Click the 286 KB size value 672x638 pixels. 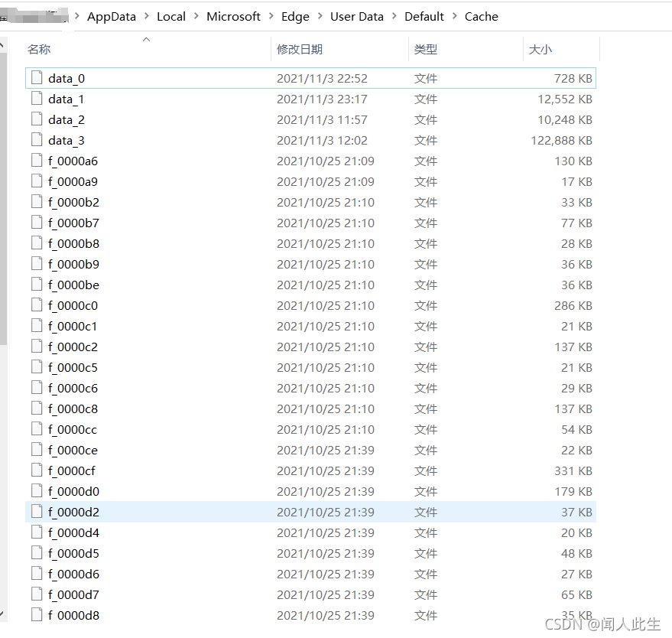[573, 306]
